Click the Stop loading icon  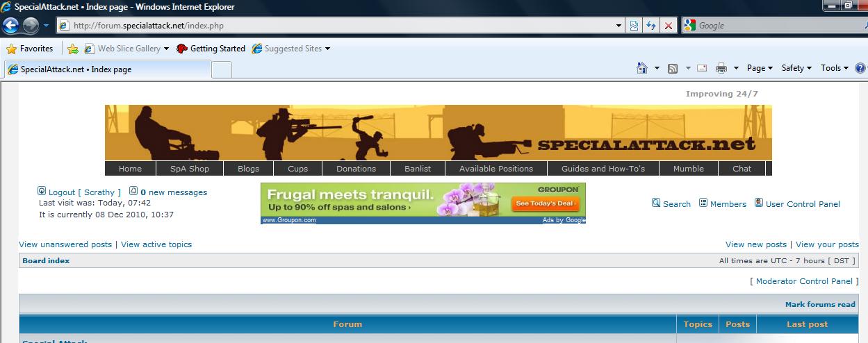pyautogui.click(x=669, y=26)
